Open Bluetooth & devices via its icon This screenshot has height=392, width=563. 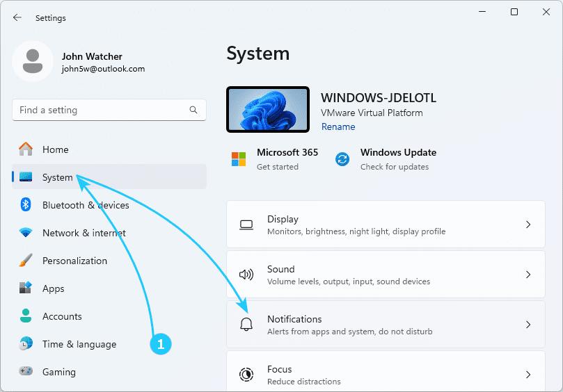(x=26, y=205)
